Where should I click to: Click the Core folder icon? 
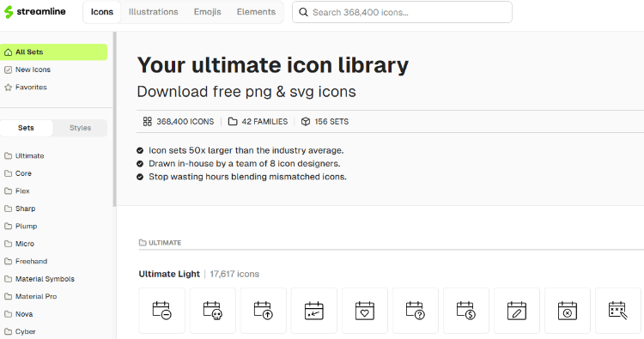(x=9, y=173)
